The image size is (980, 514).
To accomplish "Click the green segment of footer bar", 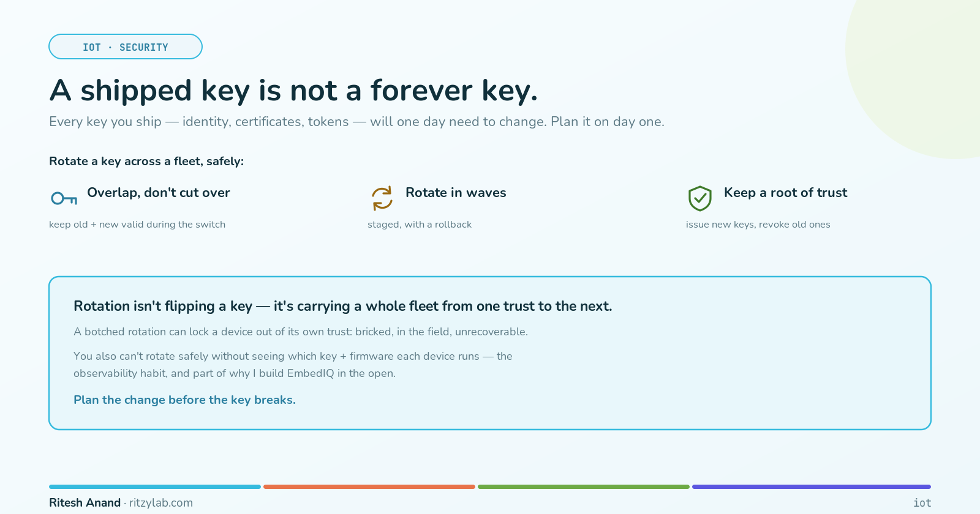I will coord(584,487).
